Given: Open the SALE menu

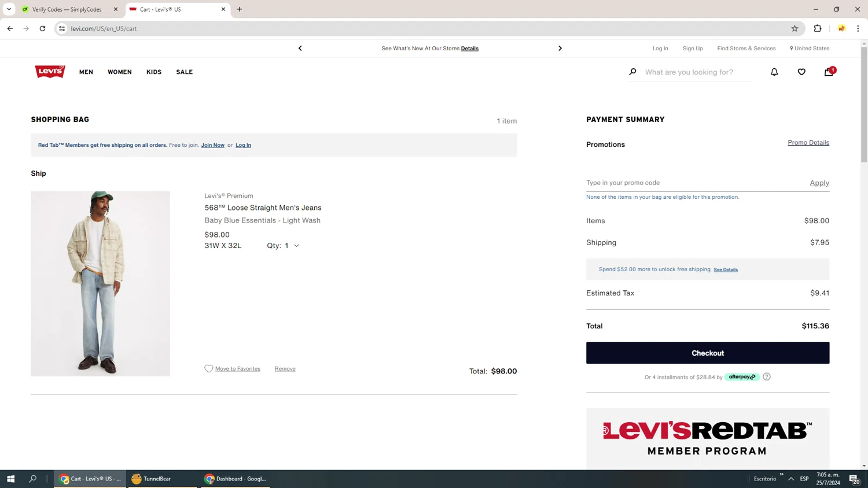Looking at the screenshot, I should [x=185, y=72].
